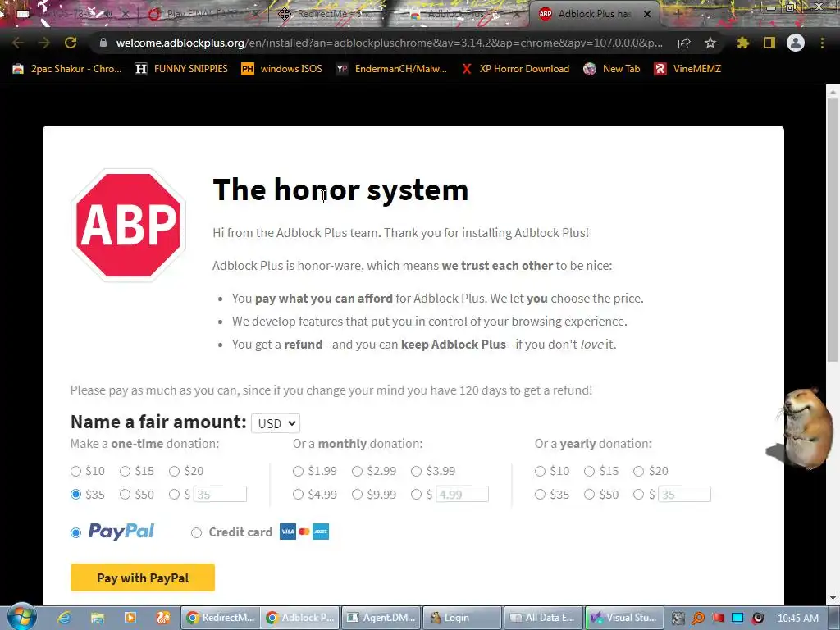Image resolution: width=840 pixels, height=630 pixels.
Task: Reload the page with the refresh icon
Action: (x=71, y=43)
